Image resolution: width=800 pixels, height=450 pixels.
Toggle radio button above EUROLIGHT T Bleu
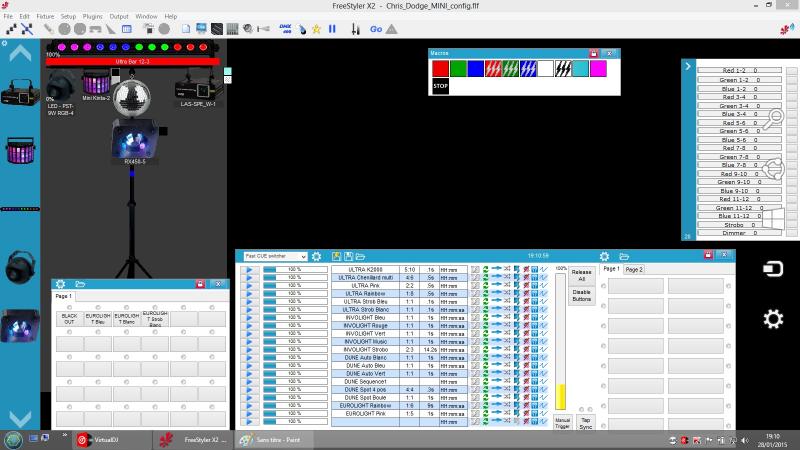pos(98,308)
